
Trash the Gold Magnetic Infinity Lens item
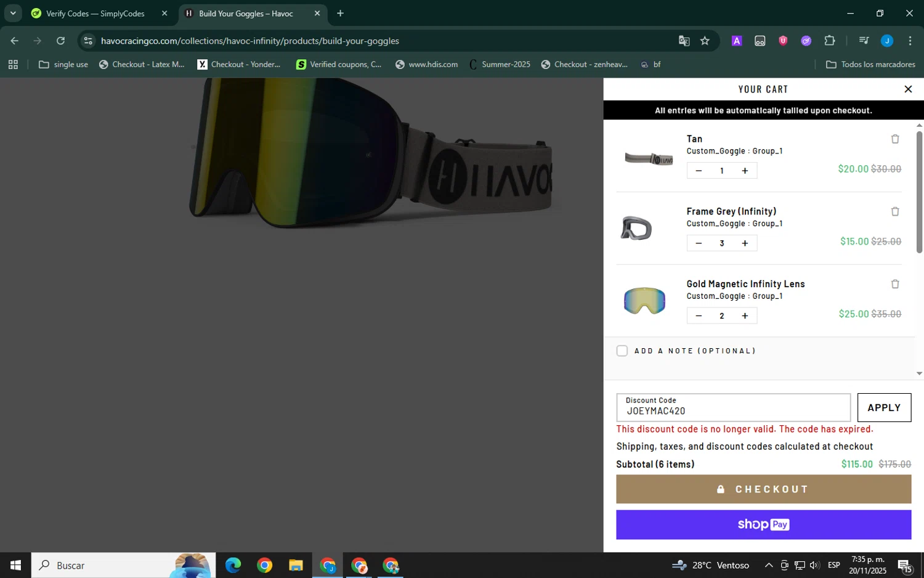(x=895, y=284)
